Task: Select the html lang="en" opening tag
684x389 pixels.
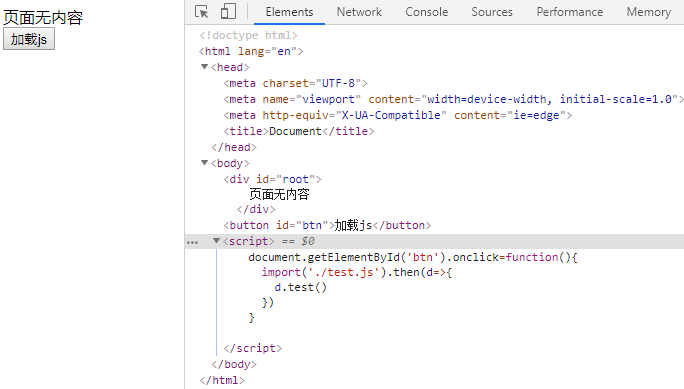Action: [x=251, y=51]
